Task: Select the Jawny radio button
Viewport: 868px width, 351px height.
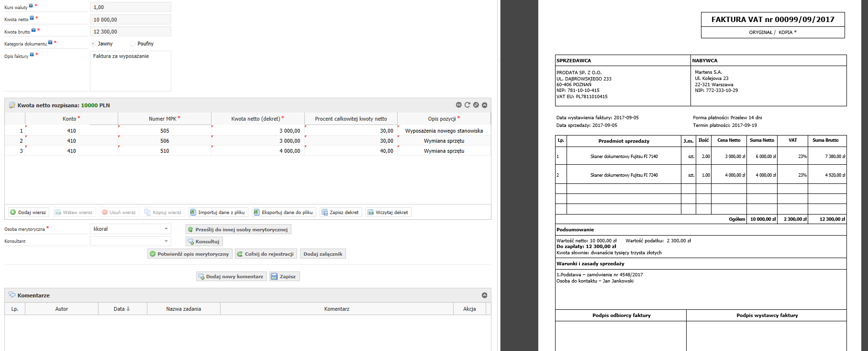Action: (93, 44)
